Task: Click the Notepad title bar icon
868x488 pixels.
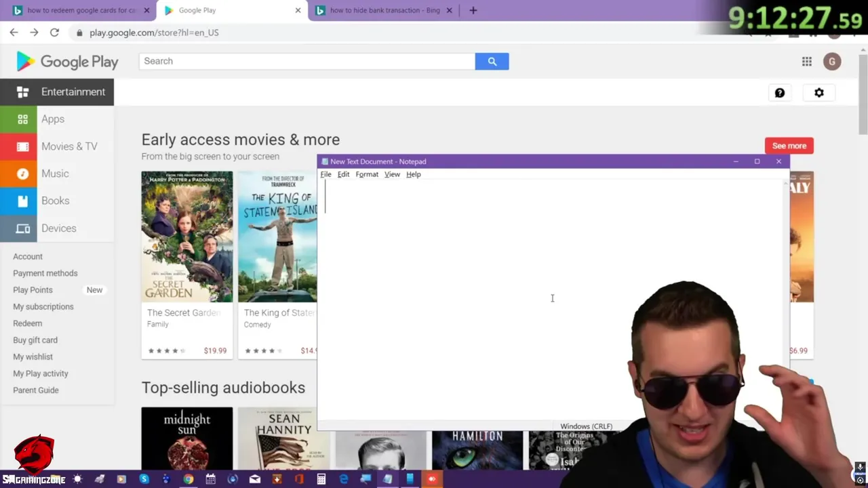Action: (325, 161)
